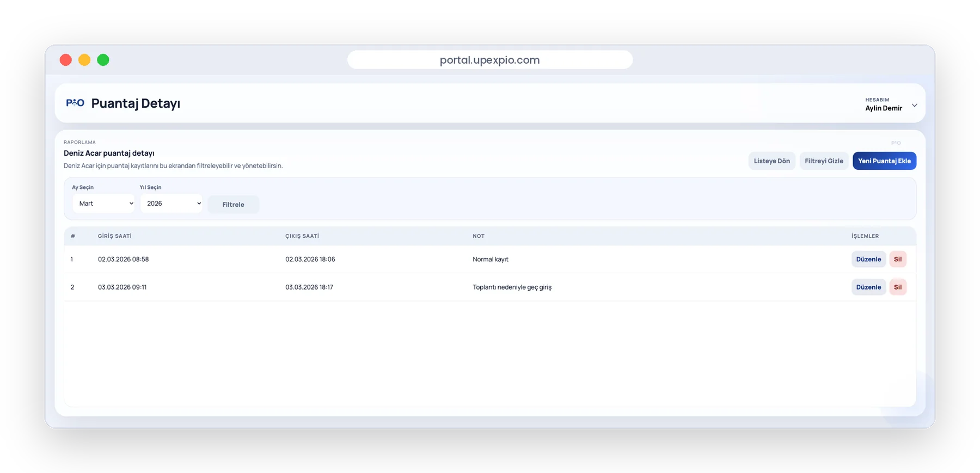Open the Yıl Seçin year dropdown
Viewport: 980px width, 473px height.
point(171,204)
